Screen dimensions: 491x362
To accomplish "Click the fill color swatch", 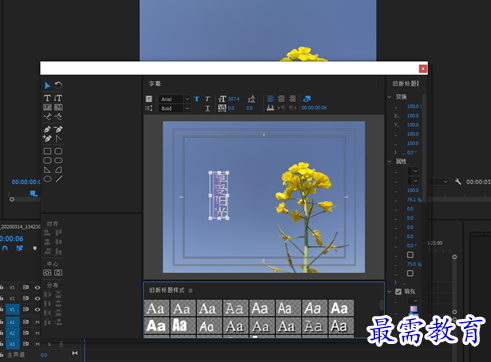I will pos(413,309).
